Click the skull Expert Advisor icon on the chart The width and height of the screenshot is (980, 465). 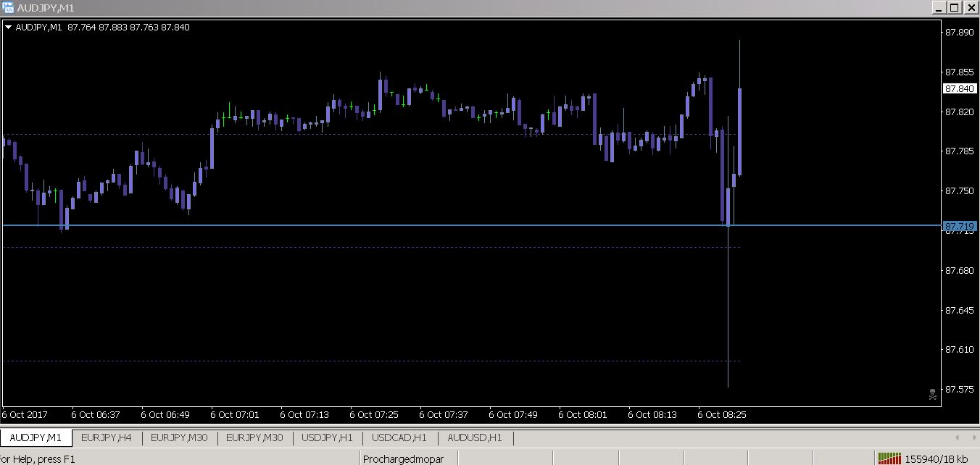(x=933, y=395)
